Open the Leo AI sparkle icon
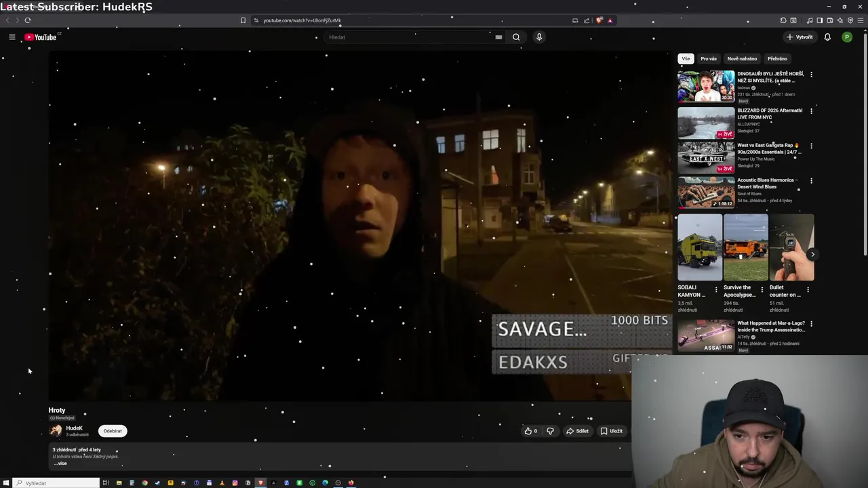 [x=840, y=20]
